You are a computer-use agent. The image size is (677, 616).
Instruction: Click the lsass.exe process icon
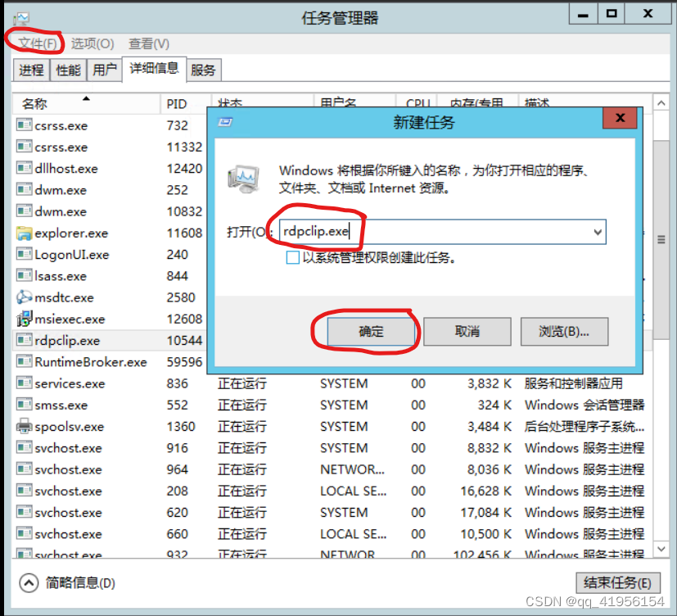coord(25,275)
